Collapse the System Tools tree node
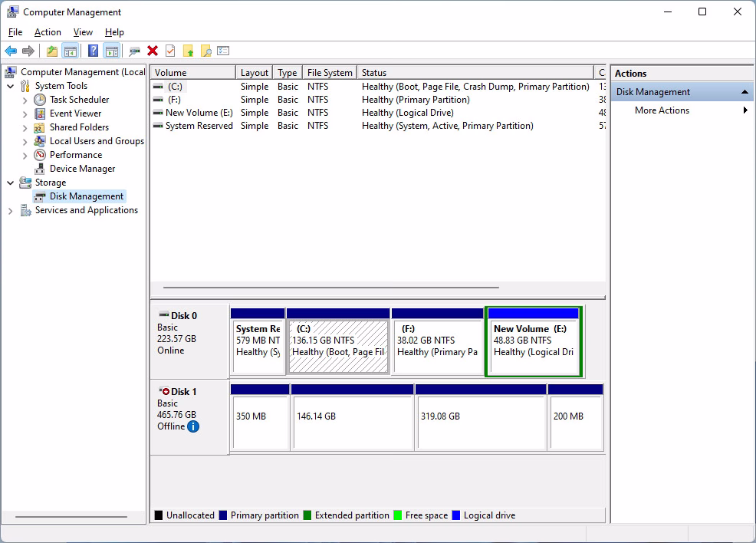Viewport: 756px width, 543px height. (11, 86)
